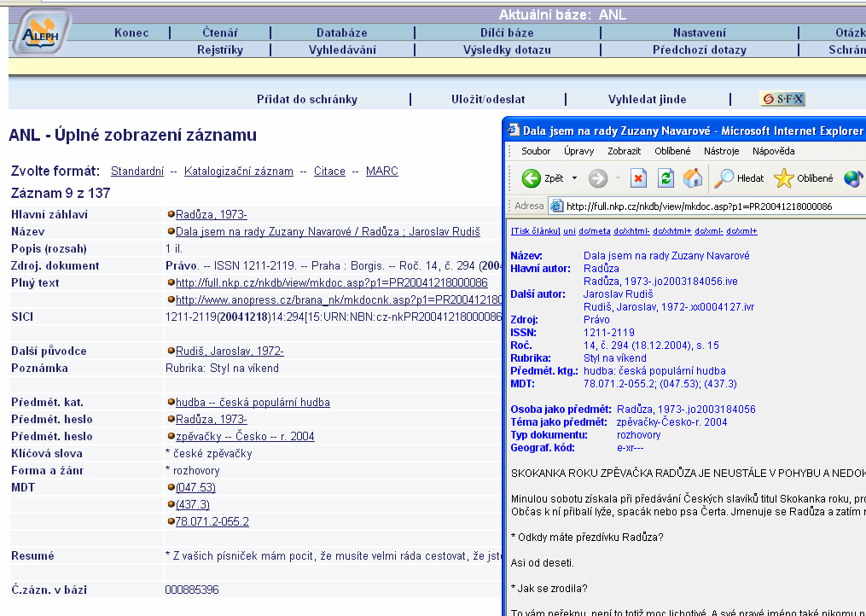Open Výsledky dotazu navigation item
The height and width of the screenshot is (616, 866).
point(507,49)
